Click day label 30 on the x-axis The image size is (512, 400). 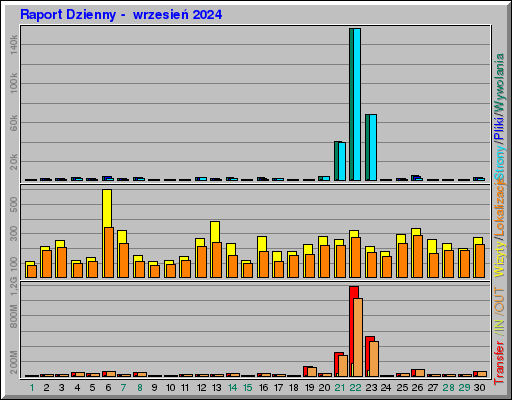tap(479, 388)
